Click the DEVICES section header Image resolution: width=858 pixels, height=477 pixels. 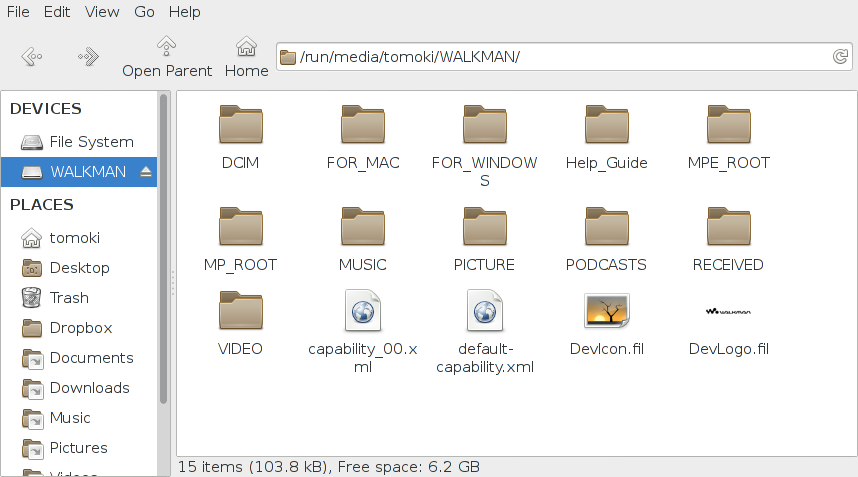click(x=46, y=109)
